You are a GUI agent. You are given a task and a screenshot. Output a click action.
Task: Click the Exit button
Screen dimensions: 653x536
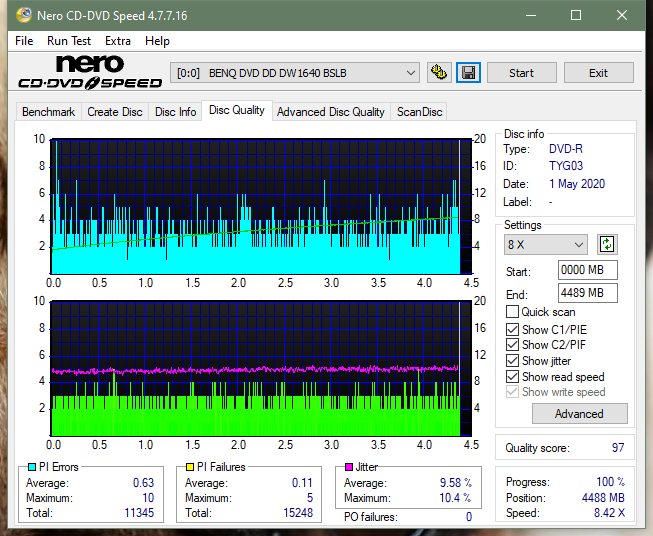598,73
